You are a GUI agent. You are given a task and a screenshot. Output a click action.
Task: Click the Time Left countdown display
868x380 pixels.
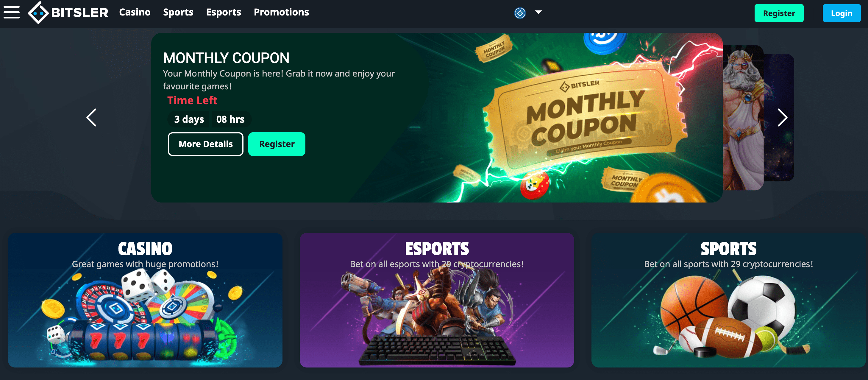pos(209,119)
